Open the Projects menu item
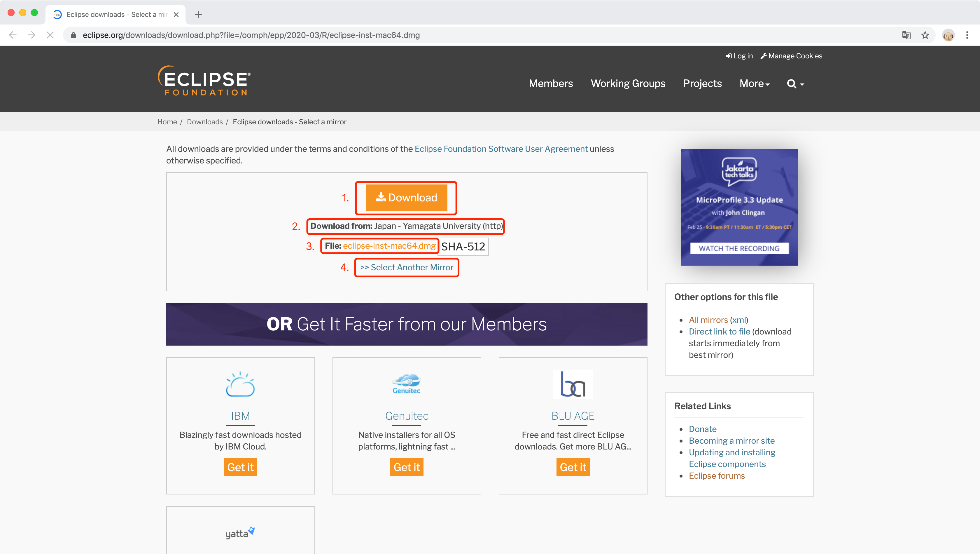The width and height of the screenshot is (980, 554). click(702, 83)
